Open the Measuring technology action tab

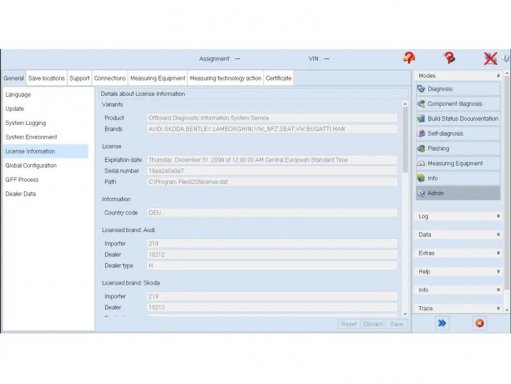tap(225, 78)
